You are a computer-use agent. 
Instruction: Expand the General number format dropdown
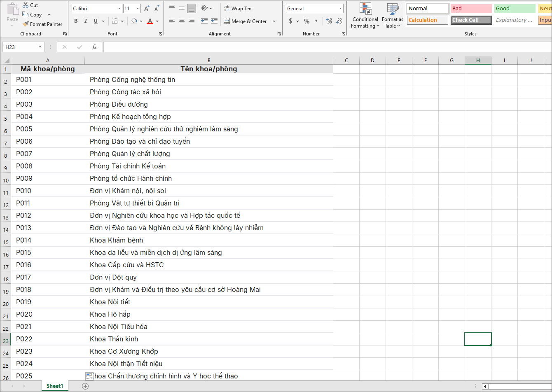coord(340,9)
